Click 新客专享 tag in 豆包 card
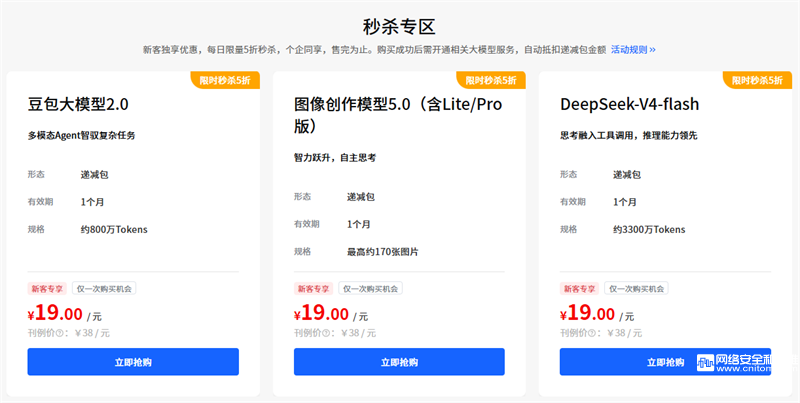Screen dimensions: 800x403 (47, 289)
